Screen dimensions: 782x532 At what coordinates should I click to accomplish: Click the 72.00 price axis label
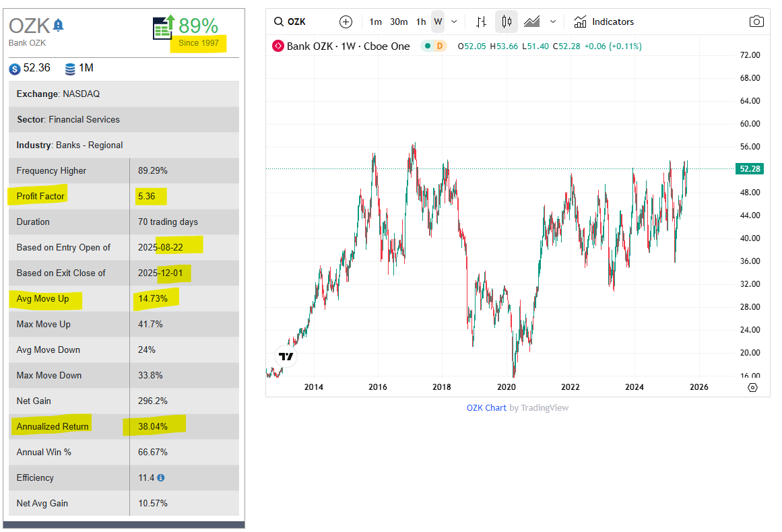pos(750,55)
